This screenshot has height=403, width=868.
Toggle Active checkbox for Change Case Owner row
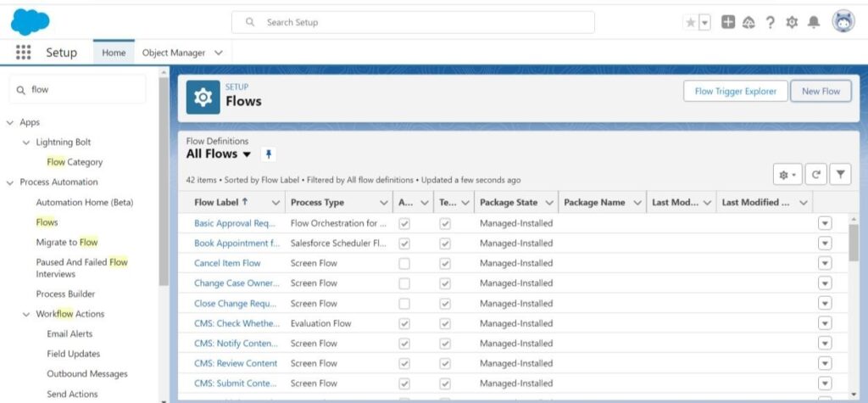pyautogui.click(x=404, y=283)
